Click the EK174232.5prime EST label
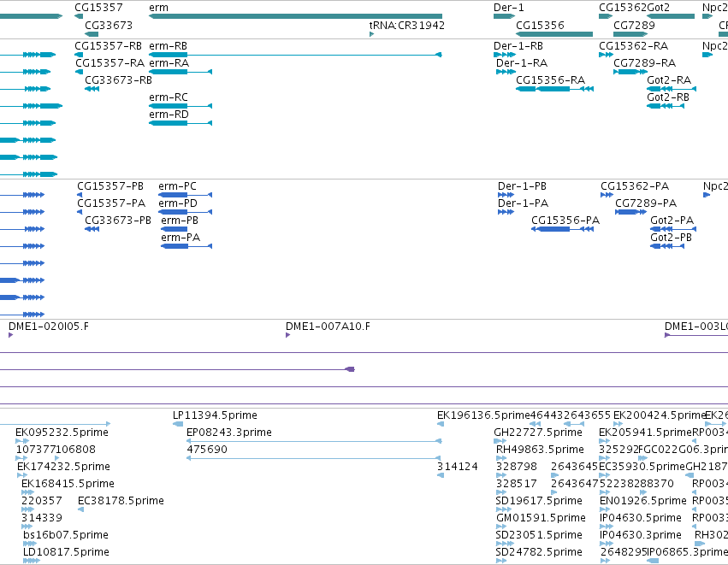728x565 pixels. click(63, 466)
